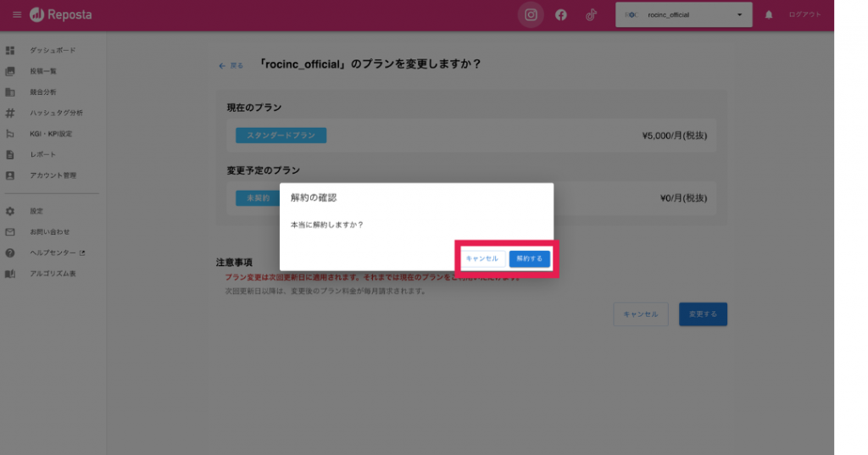868x455 pixels.
Task: Open notifications bell icon
Action: click(x=769, y=15)
